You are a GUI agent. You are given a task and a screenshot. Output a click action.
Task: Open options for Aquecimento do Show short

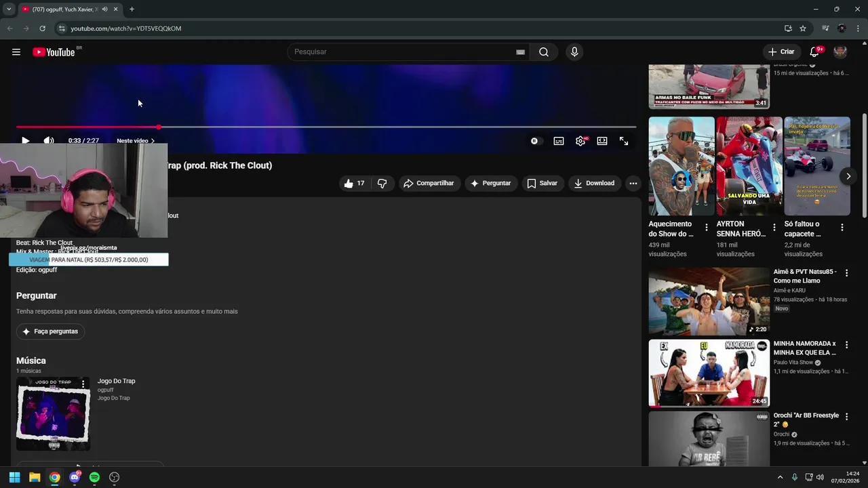coord(707,228)
